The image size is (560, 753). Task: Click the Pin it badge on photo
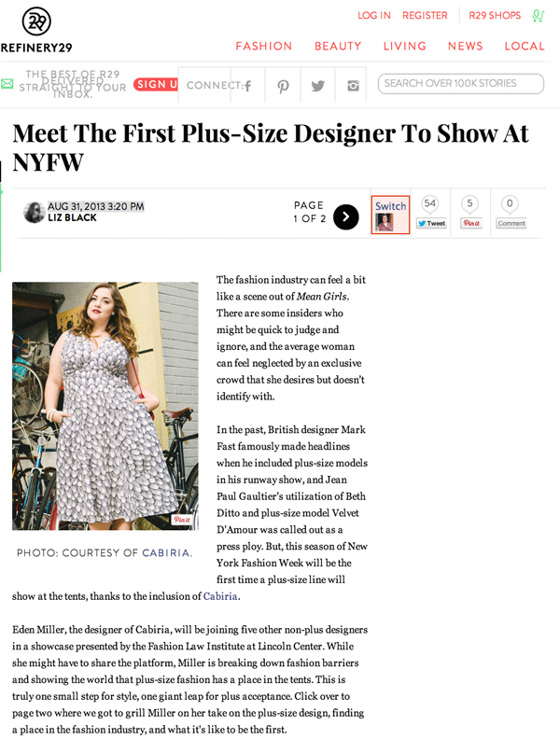click(182, 520)
